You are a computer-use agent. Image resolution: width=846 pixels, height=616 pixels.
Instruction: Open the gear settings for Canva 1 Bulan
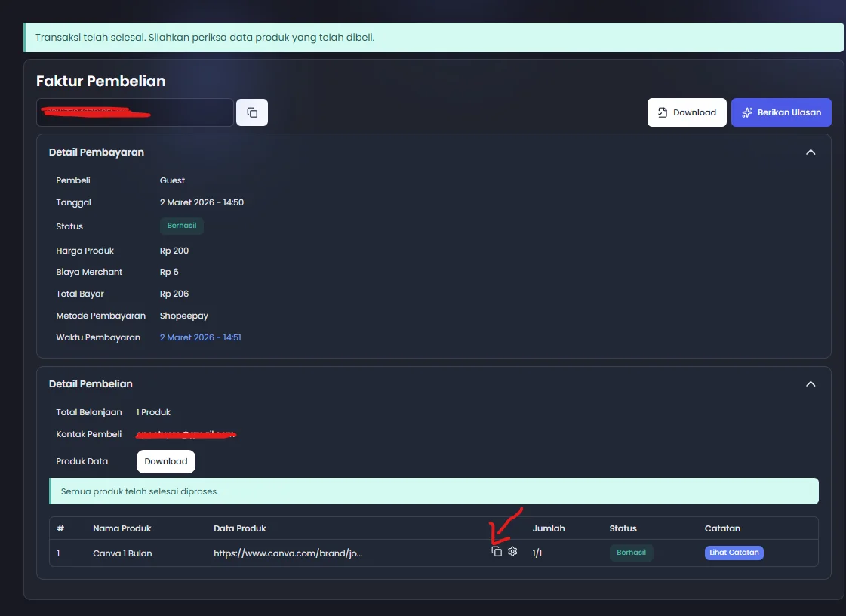click(512, 552)
